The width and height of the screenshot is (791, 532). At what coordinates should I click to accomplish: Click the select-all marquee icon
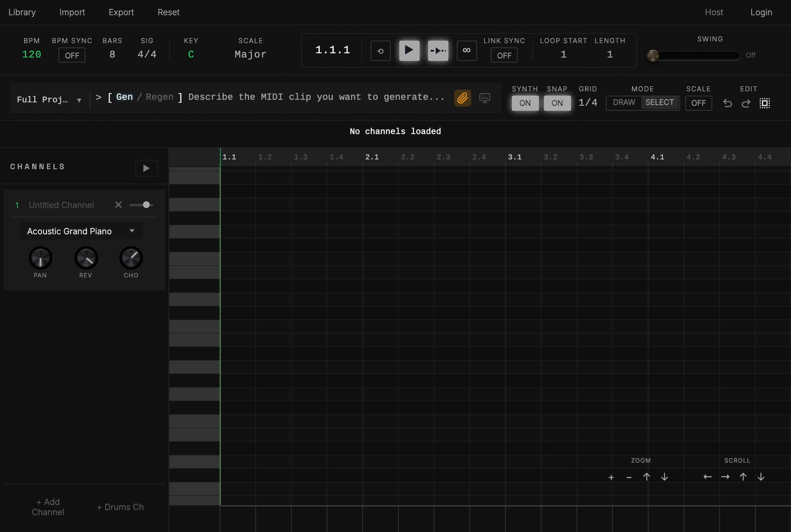tap(765, 103)
